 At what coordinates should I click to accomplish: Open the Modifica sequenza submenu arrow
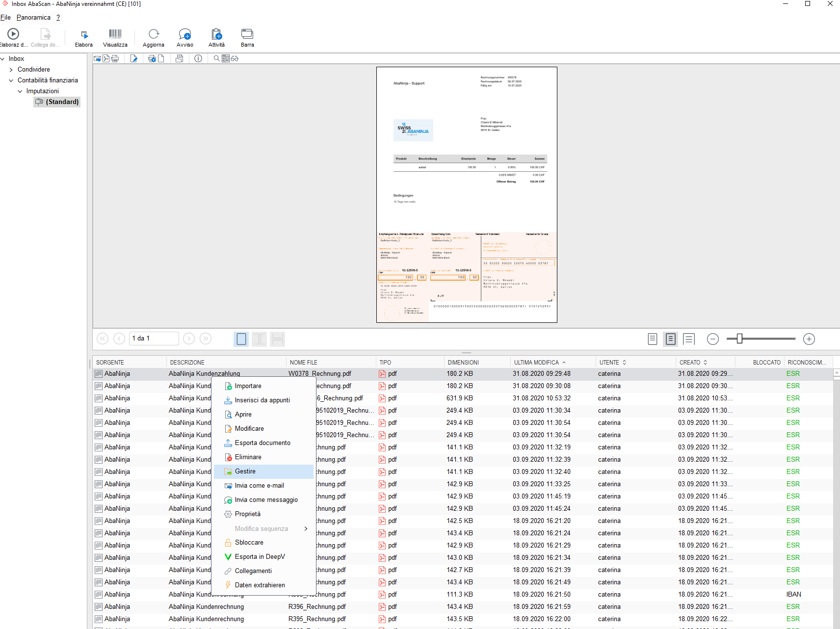pos(306,528)
